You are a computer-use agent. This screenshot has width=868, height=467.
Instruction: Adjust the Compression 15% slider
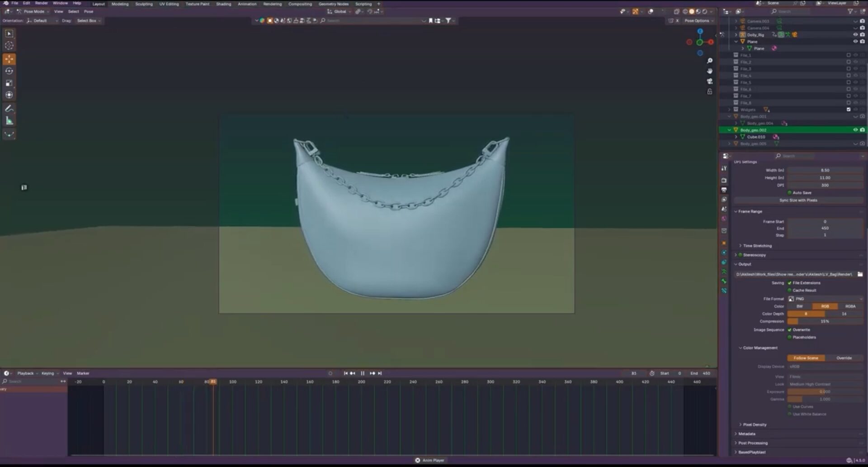tap(826, 321)
